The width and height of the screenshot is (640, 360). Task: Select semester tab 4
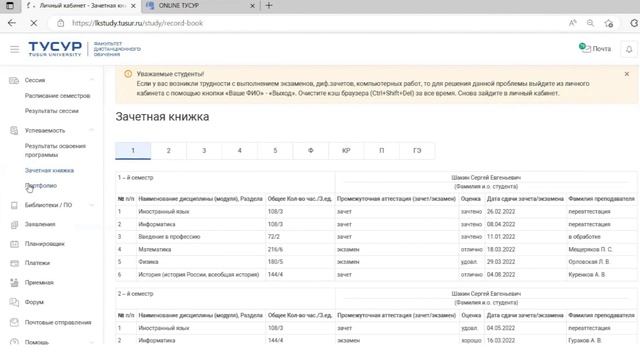(240, 151)
